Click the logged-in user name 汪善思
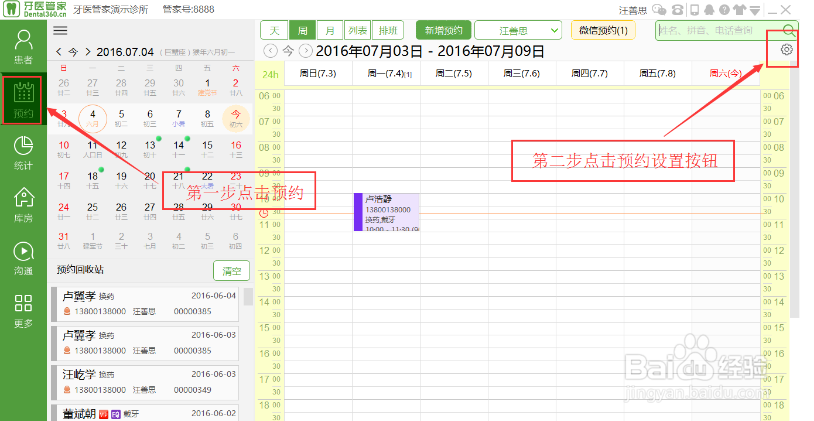This screenshot has height=421, width=814. coord(632,10)
